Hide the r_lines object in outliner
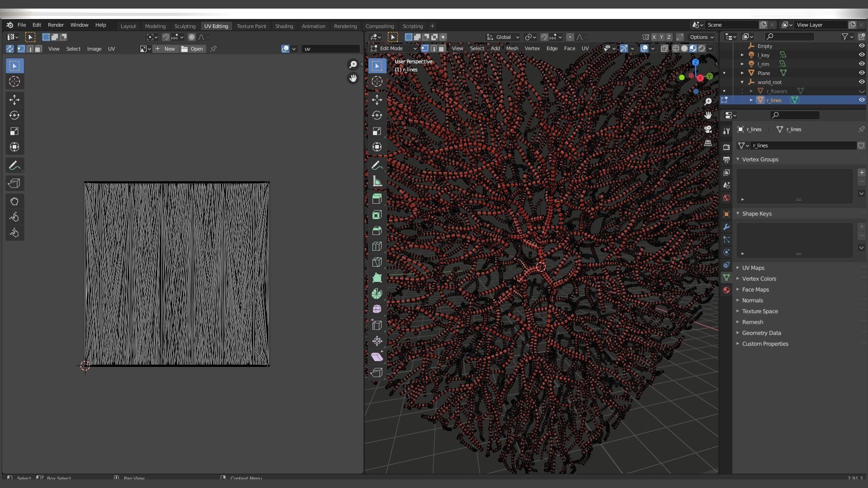 coord(862,100)
